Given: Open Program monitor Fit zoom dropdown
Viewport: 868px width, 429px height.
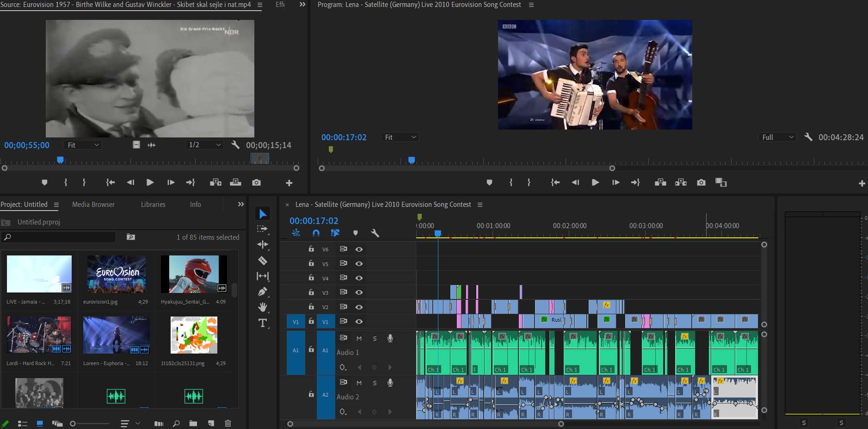Looking at the screenshot, I should [400, 137].
